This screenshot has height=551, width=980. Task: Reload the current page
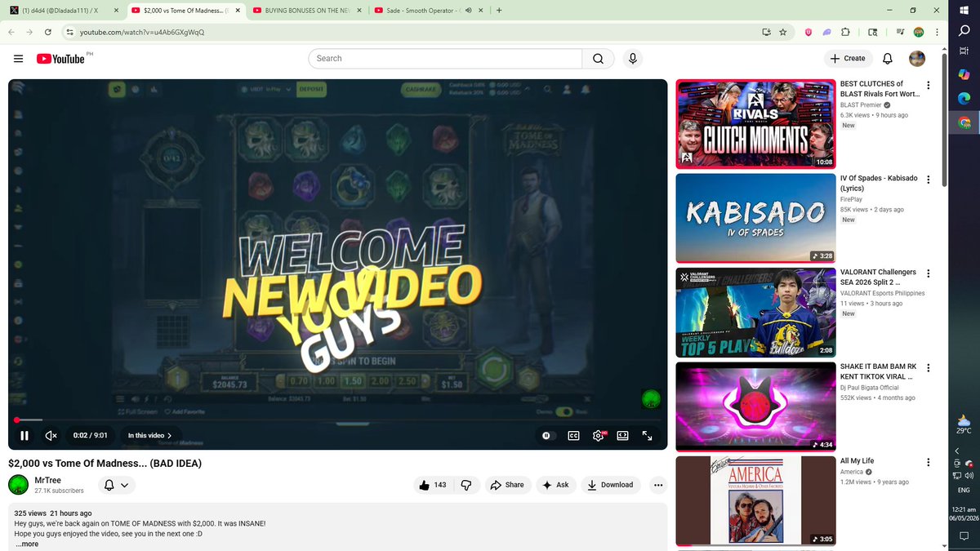coord(48,32)
